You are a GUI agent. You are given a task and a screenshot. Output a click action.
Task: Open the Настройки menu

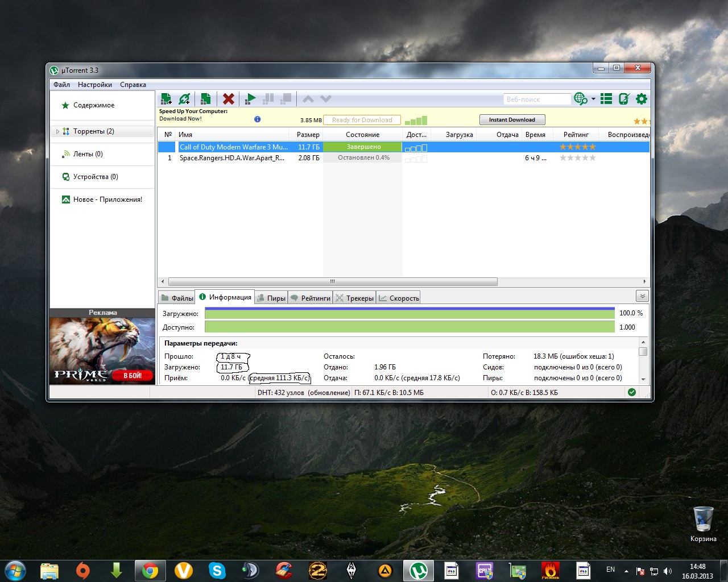coord(95,85)
